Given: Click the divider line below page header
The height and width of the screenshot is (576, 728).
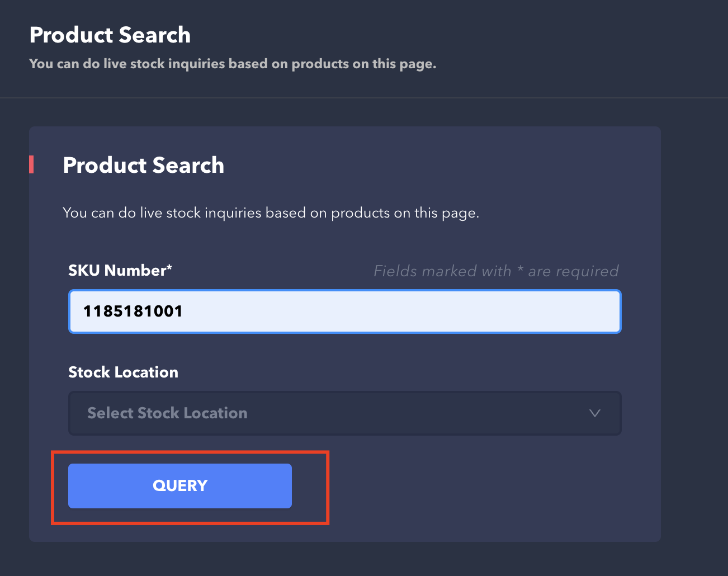Looking at the screenshot, I should pyautogui.click(x=363, y=98).
